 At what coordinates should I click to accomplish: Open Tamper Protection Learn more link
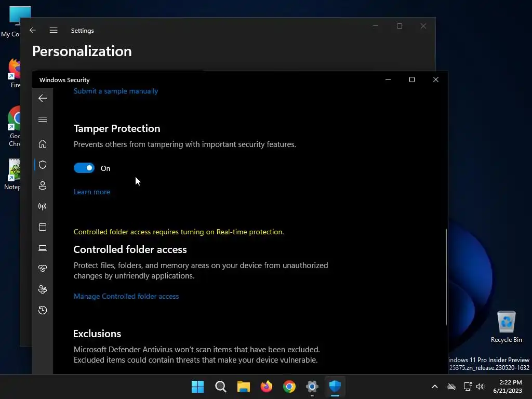click(x=92, y=192)
